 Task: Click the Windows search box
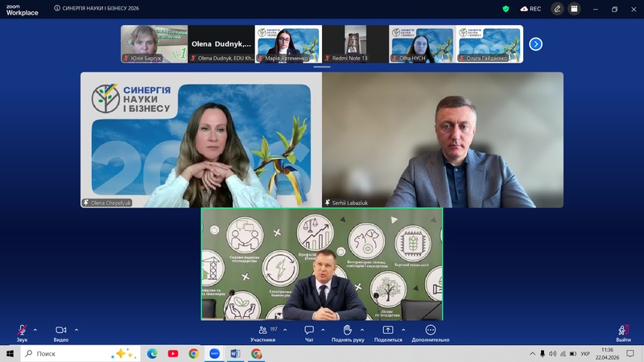[x=80, y=353]
